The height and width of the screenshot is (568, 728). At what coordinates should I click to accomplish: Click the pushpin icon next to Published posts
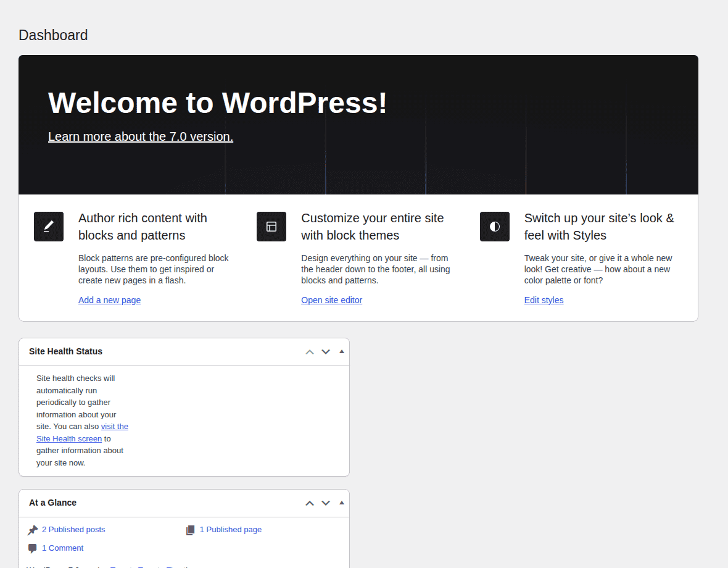coord(33,530)
